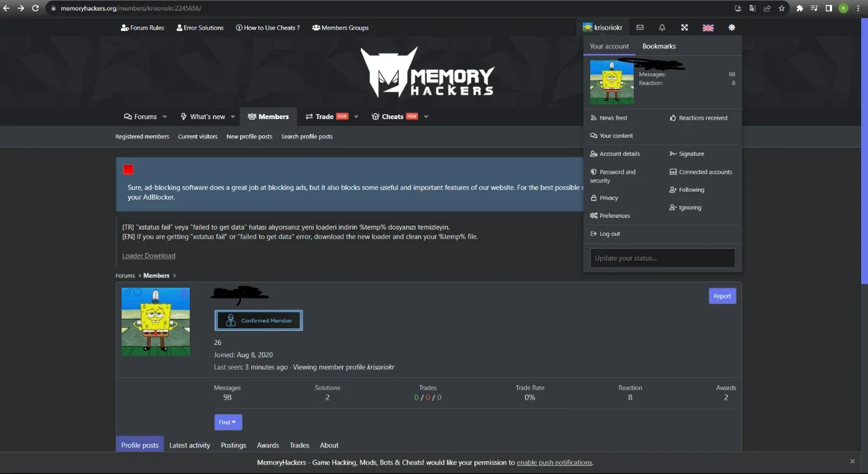This screenshot has height=474, width=868.
Task: Open Search profile posts link
Action: (x=307, y=136)
